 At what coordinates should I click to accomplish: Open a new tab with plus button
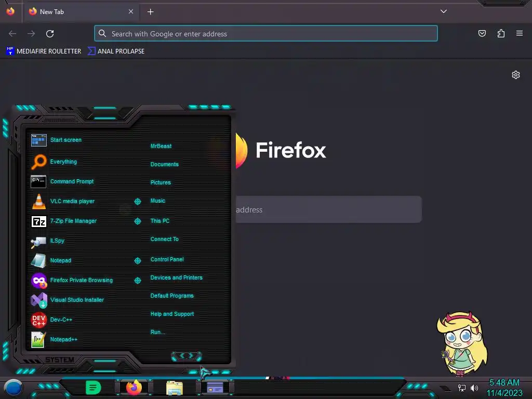pyautogui.click(x=150, y=12)
